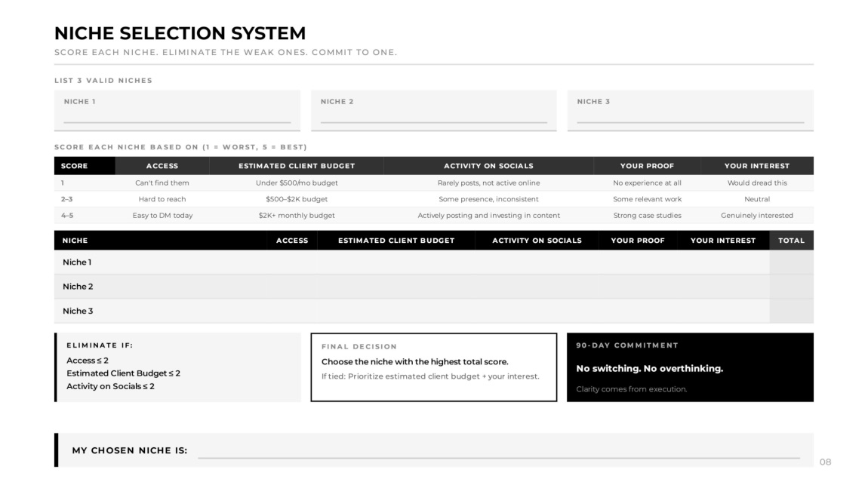Click the '$2K+ monthly budget' cell
Screen dimensions: 868x488
coord(297,215)
